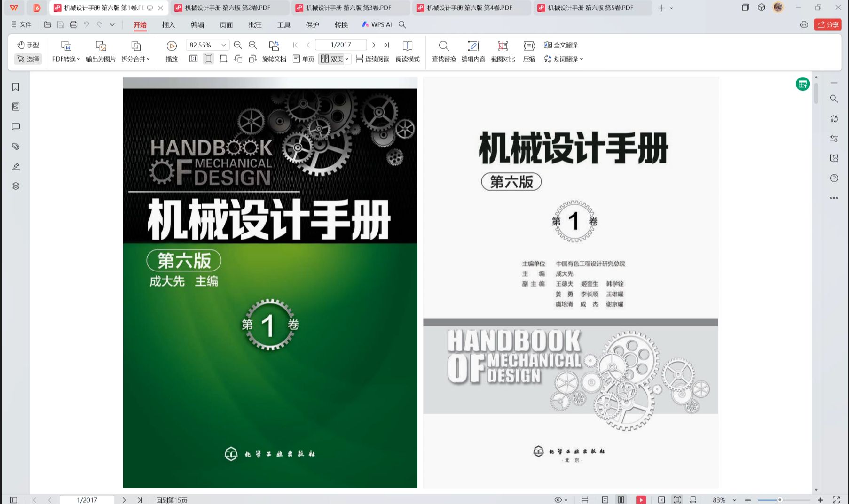
Task: Click the red play button in status bar
Action: pyautogui.click(x=641, y=500)
